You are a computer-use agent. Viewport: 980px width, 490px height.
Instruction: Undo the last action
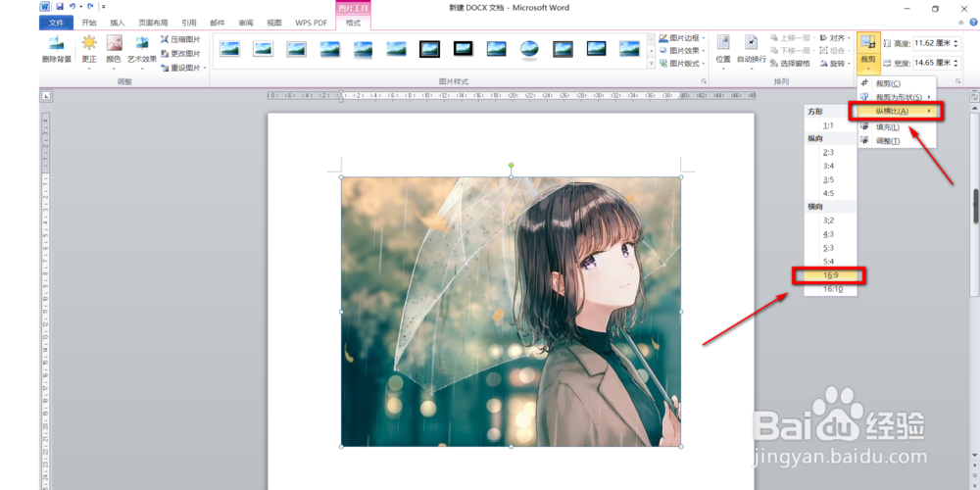[73, 7]
